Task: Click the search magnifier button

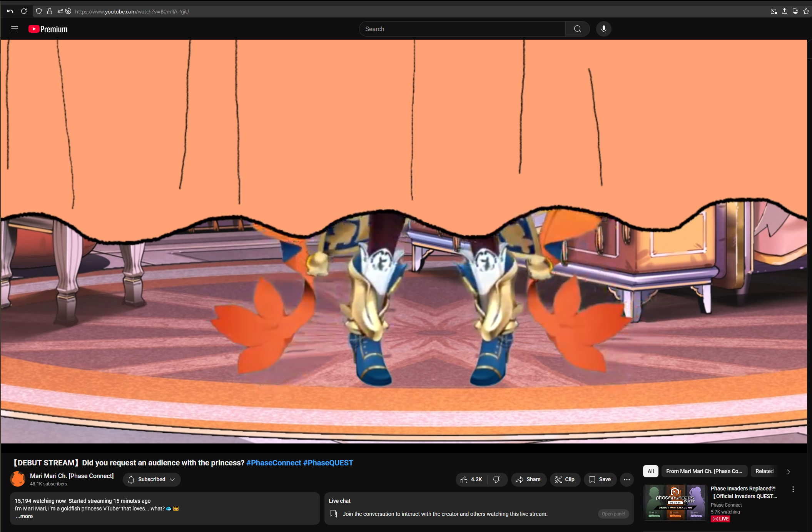Action: click(577, 29)
